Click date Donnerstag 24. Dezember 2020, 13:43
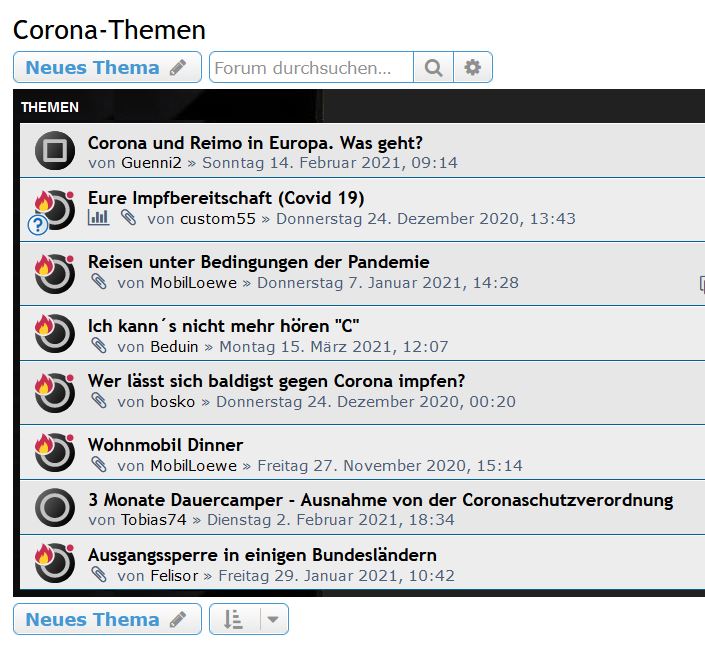Image resolution: width=705 pixels, height=645 pixels. coord(425,219)
